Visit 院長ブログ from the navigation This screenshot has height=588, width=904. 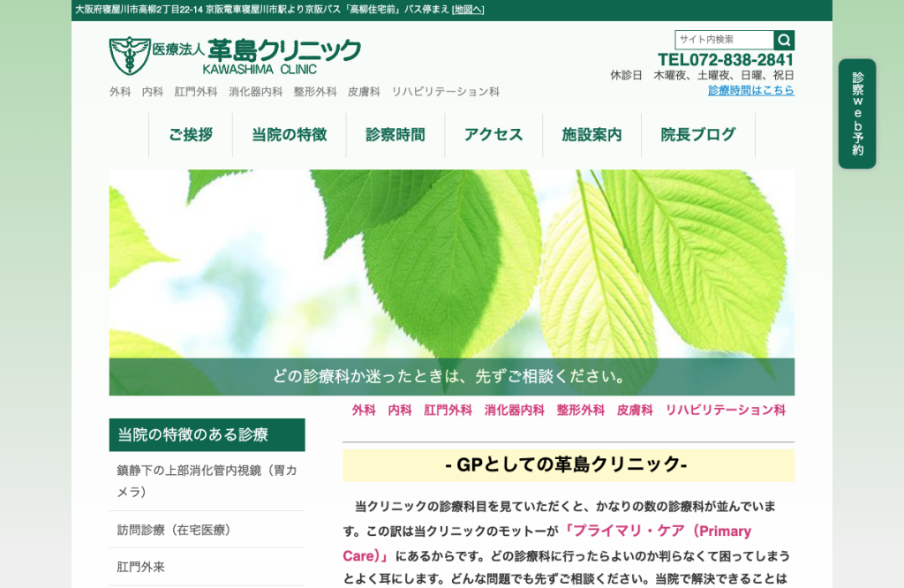(698, 135)
